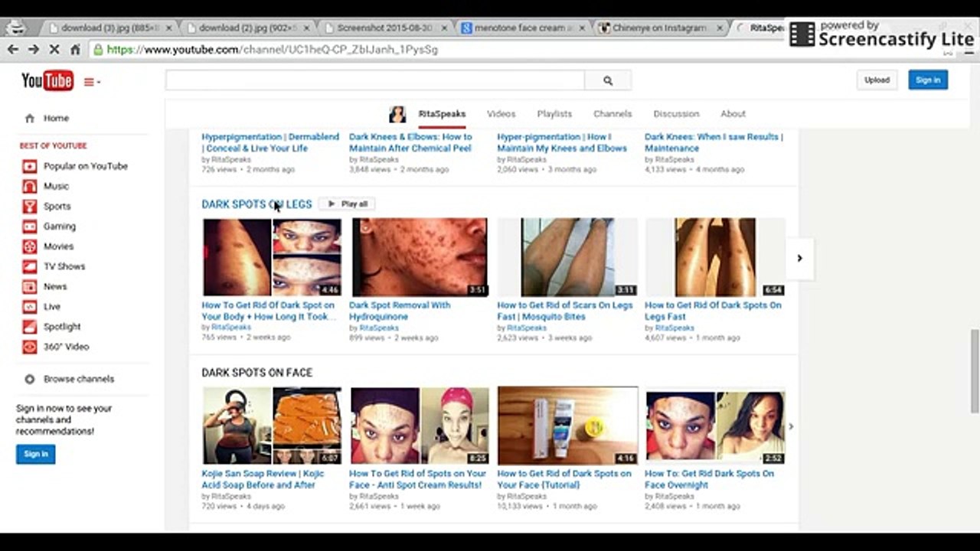Show next videos in Dark Spots on Face row
Viewport: 980px width, 551px height.
tap(791, 426)
